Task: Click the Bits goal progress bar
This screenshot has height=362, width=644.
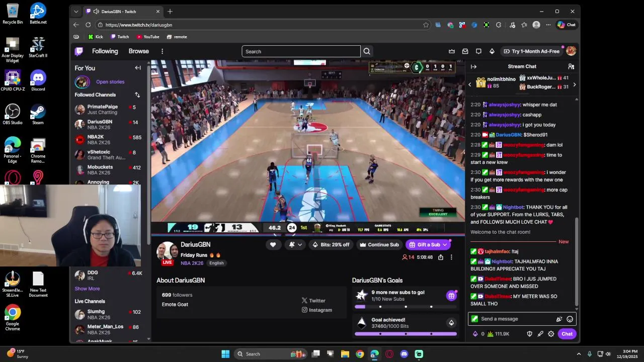Action: (x=406, y=334)
